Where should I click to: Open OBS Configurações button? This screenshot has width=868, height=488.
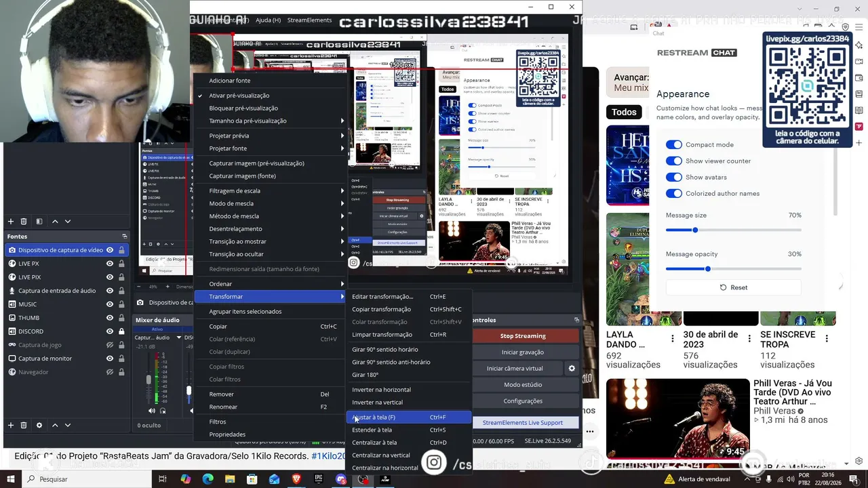click(x=523, y=401)
